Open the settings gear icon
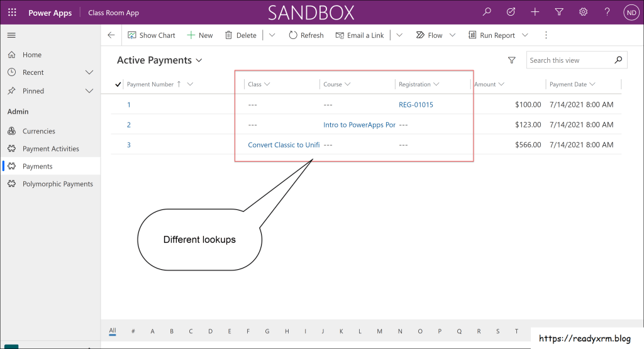Image resolution: width=644 pixels, height=349 pixels. 583,12
